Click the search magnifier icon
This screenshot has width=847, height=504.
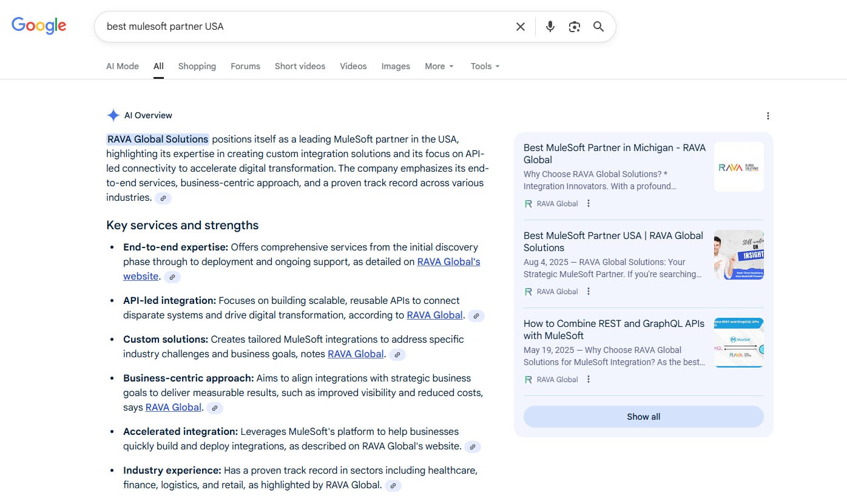(x=598, y=26)
